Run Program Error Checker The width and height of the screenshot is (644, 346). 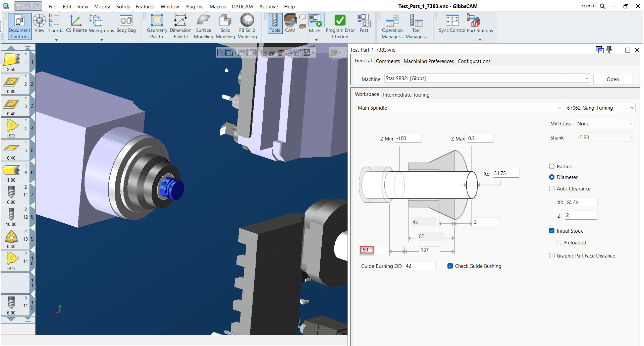[340, 27]
